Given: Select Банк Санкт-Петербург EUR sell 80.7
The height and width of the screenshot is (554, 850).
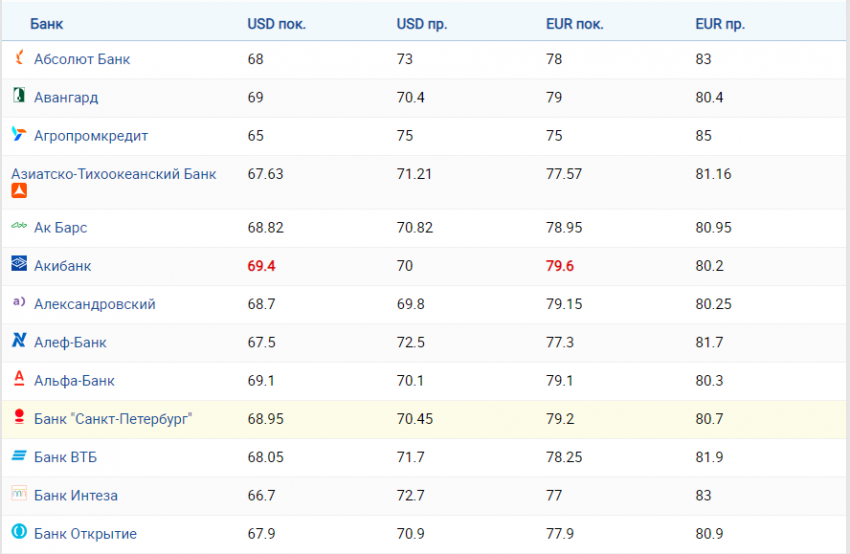Looking at the screenshot, I should (710, 419).
